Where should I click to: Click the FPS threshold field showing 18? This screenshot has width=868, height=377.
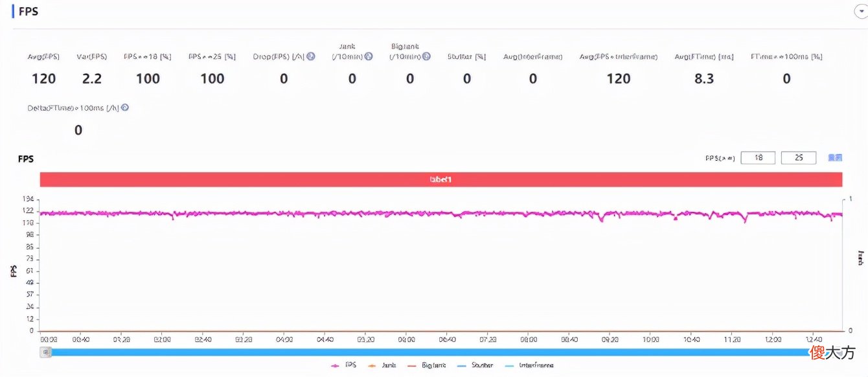(x=758, y=157)
